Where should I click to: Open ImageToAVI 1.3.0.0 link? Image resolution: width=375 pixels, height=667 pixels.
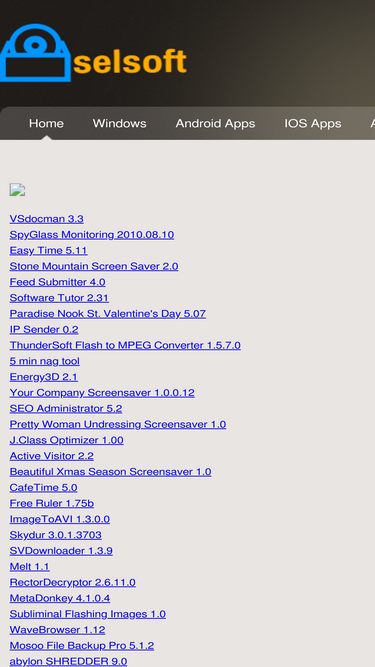click(x=60, y=519)
